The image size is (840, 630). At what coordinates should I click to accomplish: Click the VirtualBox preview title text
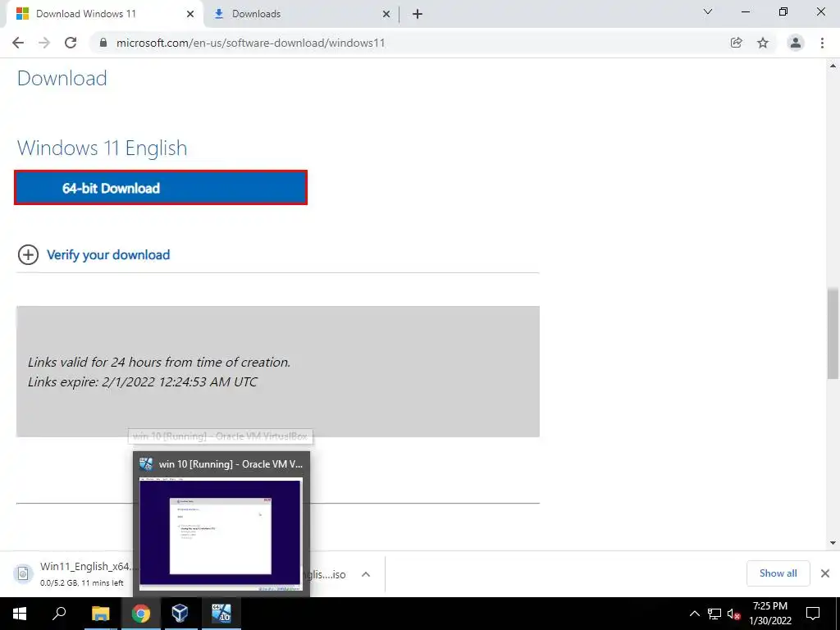[231, 464]
